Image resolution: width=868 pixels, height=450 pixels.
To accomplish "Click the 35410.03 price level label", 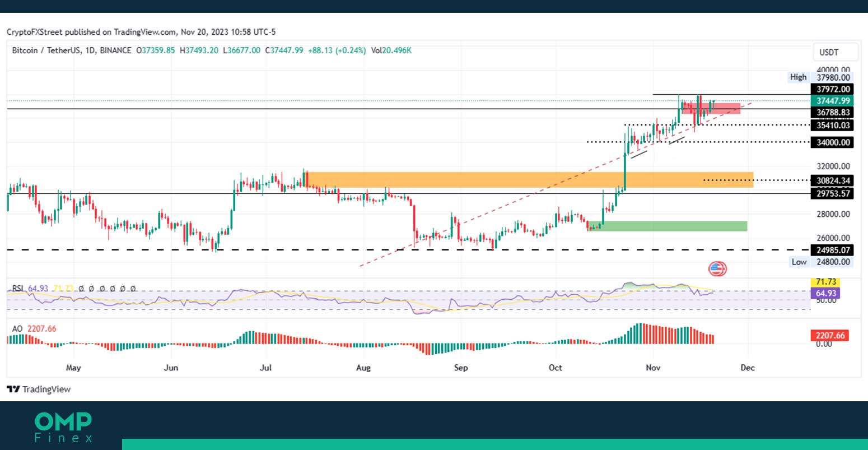I will click(832, 125).
